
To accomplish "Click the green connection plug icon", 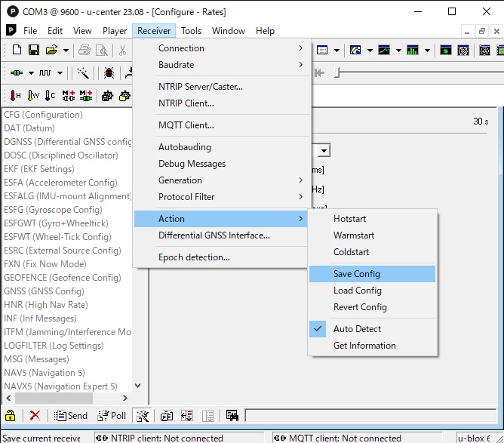I will pyautogui.click(x=17, y=73).
